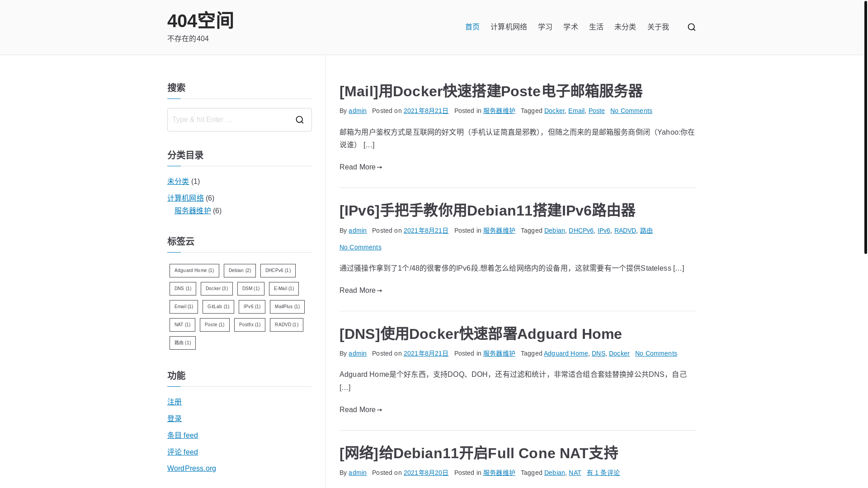
Task: Open the 学习 menu item
Action: (x=545, y=27)
